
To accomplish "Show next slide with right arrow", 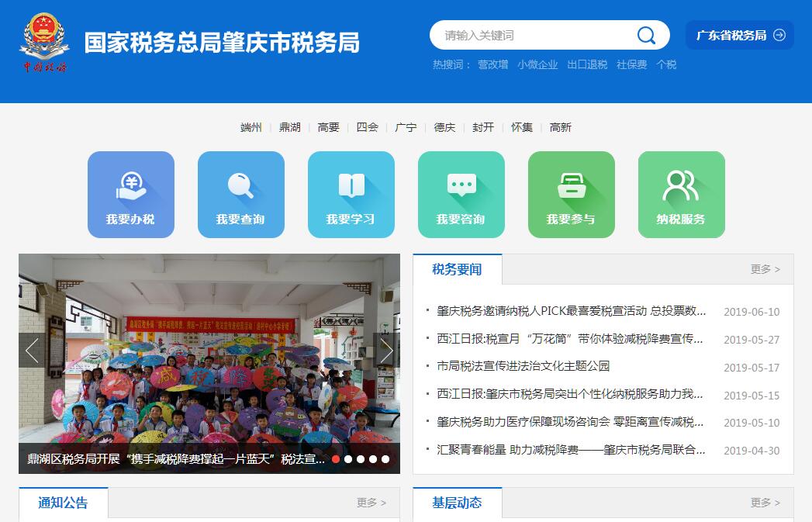I will 386,351.
